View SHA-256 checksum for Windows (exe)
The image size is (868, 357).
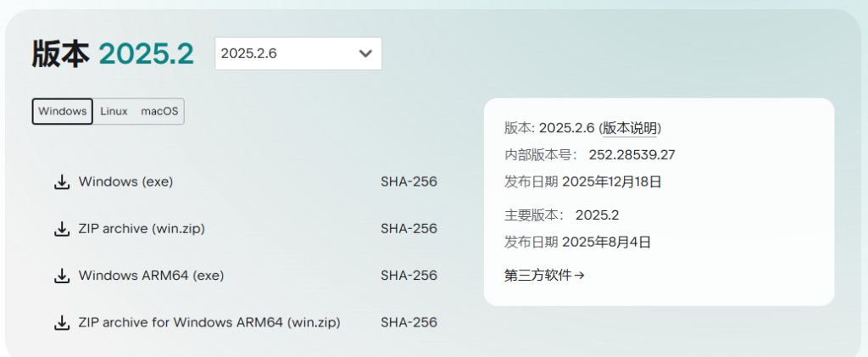pos(409,181)
